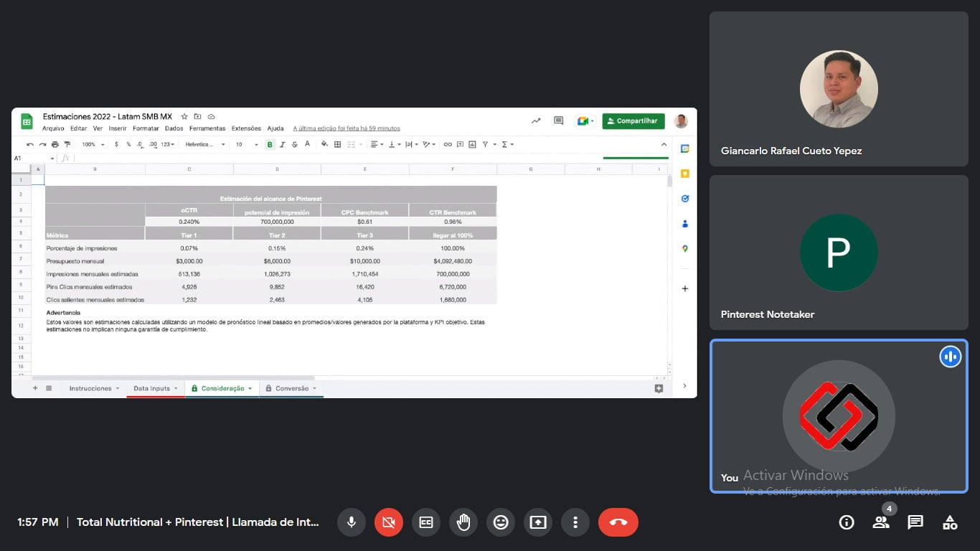Click the filter funnel icon
Image resolution: width=980 pixels, height=551 pixels.
click(485, 144)
